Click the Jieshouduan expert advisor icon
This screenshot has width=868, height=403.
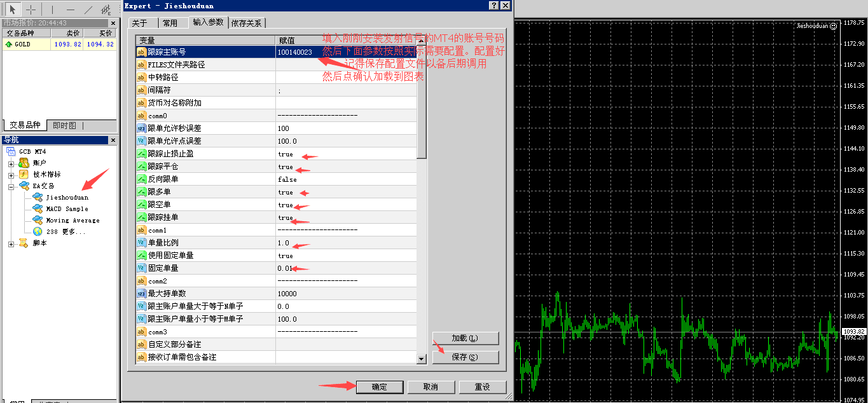coord(38,197)
